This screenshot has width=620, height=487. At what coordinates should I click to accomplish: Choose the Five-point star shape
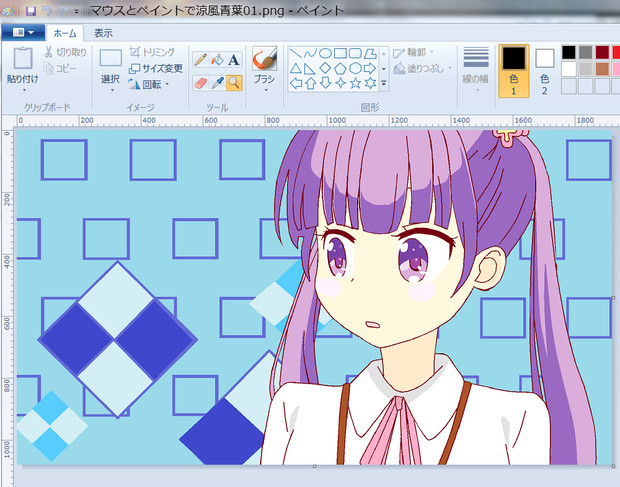click(x=355, y=83)
